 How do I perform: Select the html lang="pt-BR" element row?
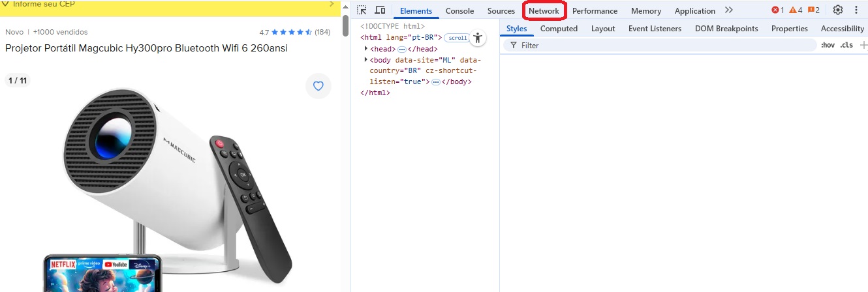tap(401, 38)
